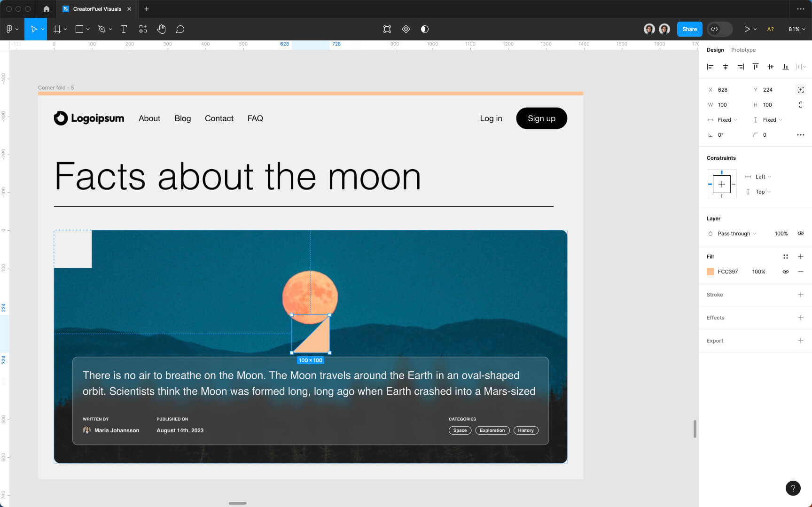Open the Actions and resources panel

143,29
